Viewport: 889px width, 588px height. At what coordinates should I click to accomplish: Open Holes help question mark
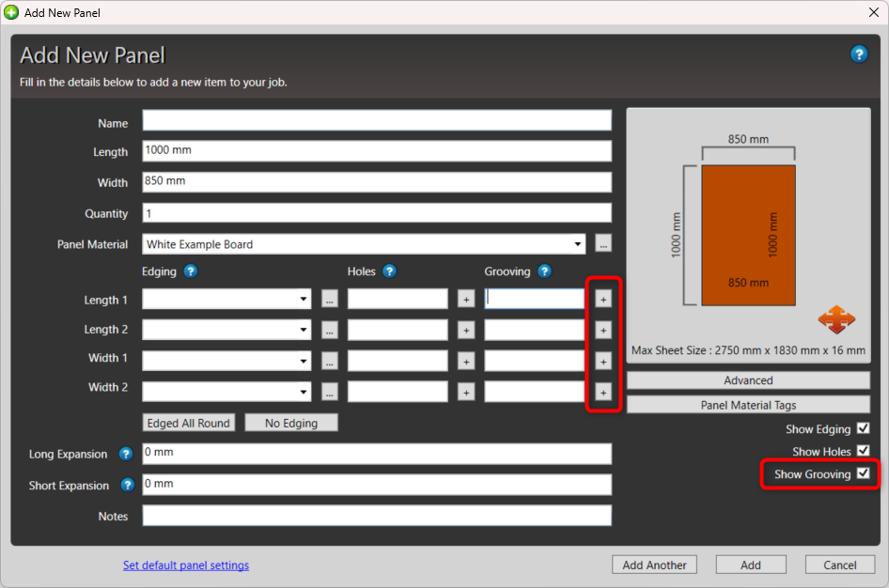[389, 271]
